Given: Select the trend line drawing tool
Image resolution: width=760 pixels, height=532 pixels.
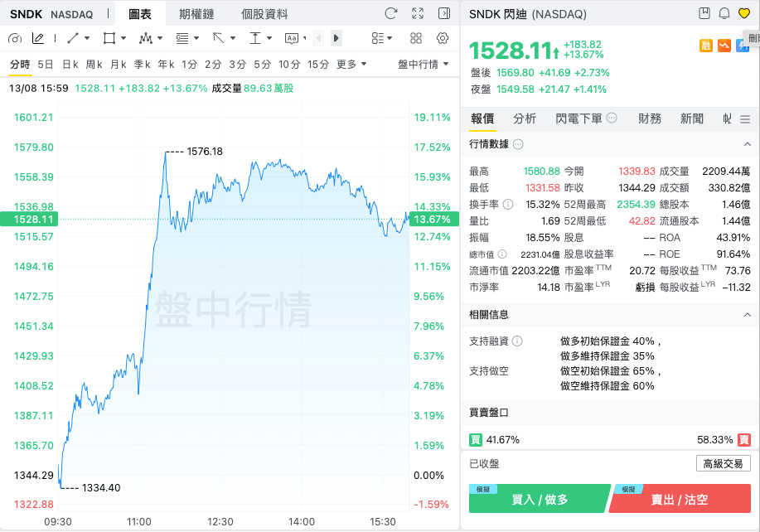Looking at the screenshot, I should (x=73, y=38).
